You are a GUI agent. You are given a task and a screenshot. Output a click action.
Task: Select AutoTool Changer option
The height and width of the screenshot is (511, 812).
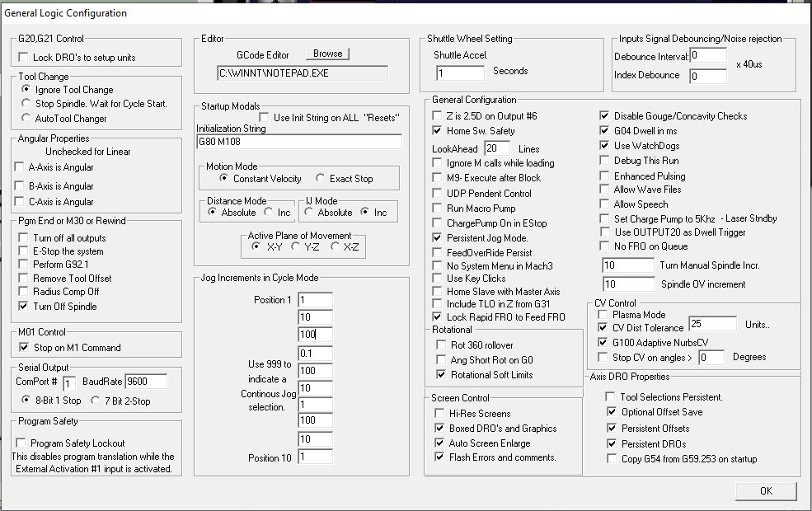click(x=26, y=118)
